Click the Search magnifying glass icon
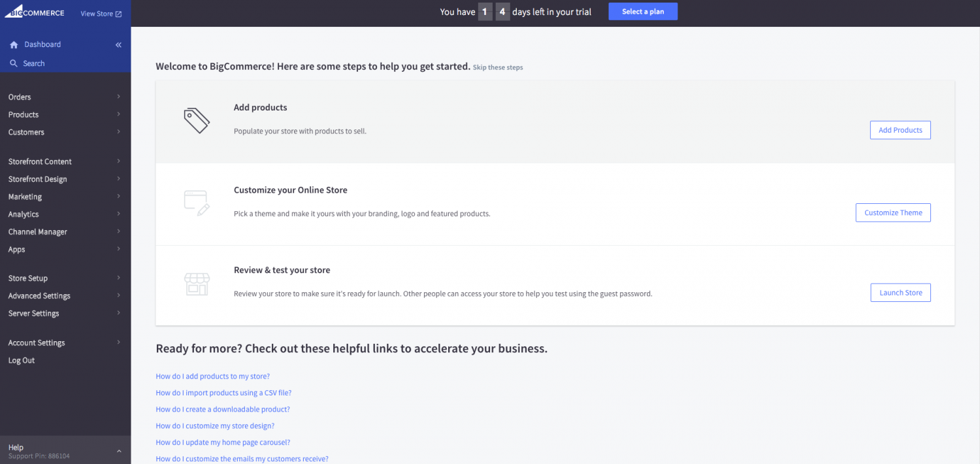980x464 pixels. (x=14, y=63)
